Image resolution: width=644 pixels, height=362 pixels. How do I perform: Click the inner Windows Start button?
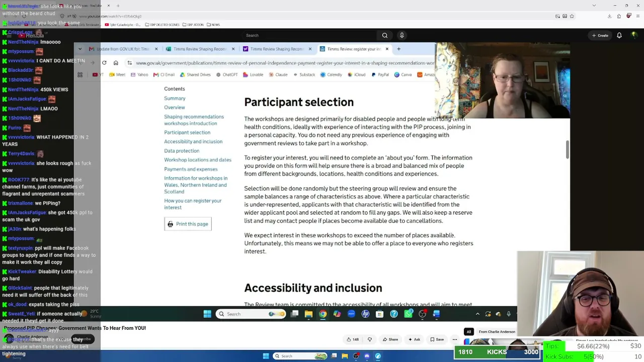pyautogui.click(x=207, y=314)
